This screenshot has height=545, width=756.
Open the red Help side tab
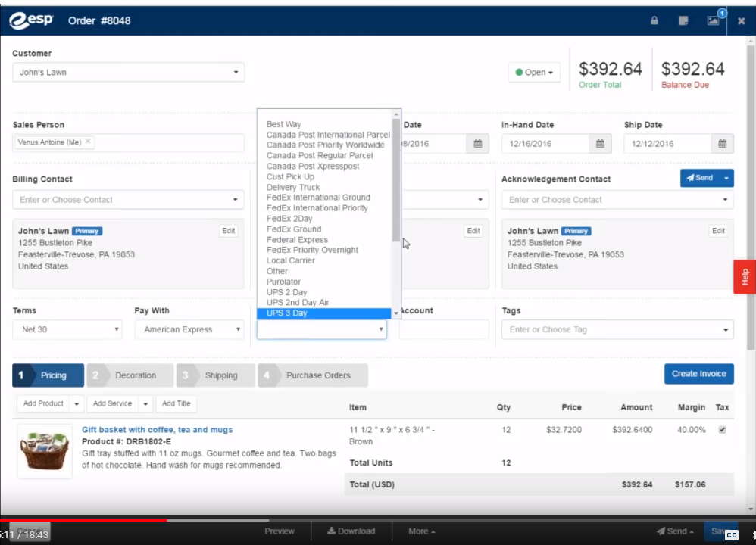click(x=745, y=276)
